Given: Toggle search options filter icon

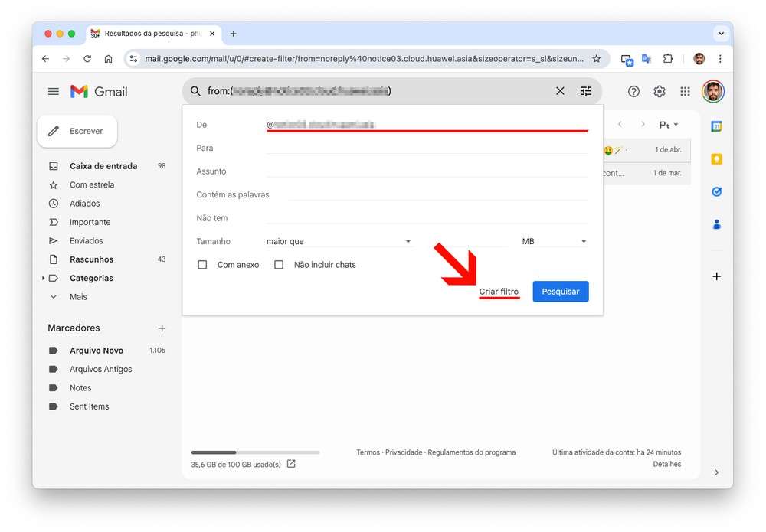Looking at the screenshot, I should (x=586, y=91).
